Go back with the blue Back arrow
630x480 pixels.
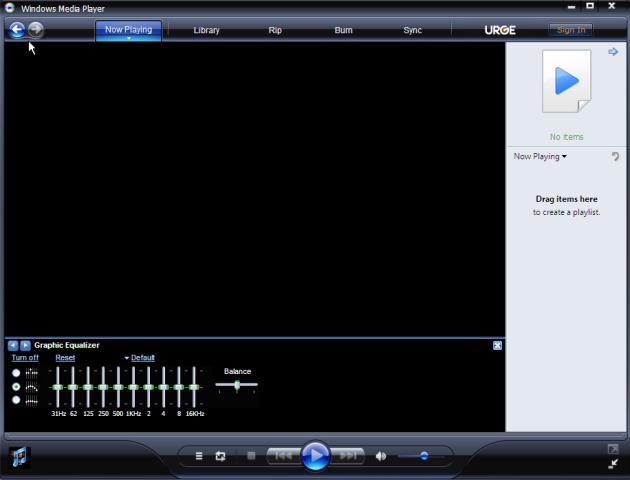(x=17, y=29)
